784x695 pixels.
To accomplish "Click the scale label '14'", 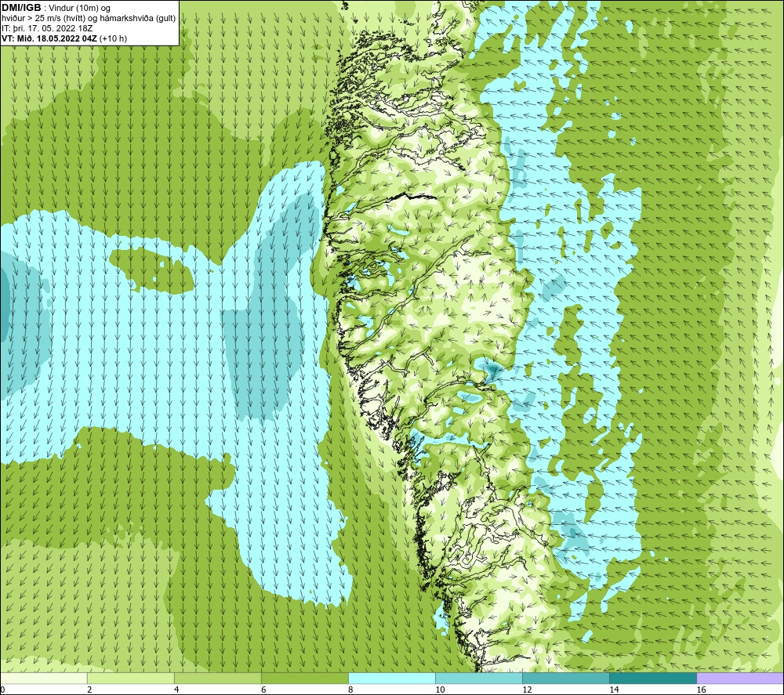I will point(614,690).
